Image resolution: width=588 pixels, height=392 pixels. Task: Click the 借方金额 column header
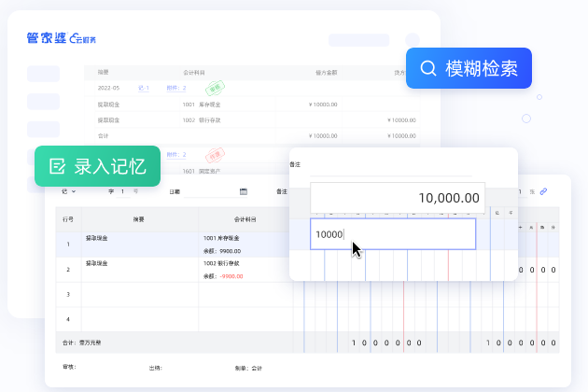327,73
